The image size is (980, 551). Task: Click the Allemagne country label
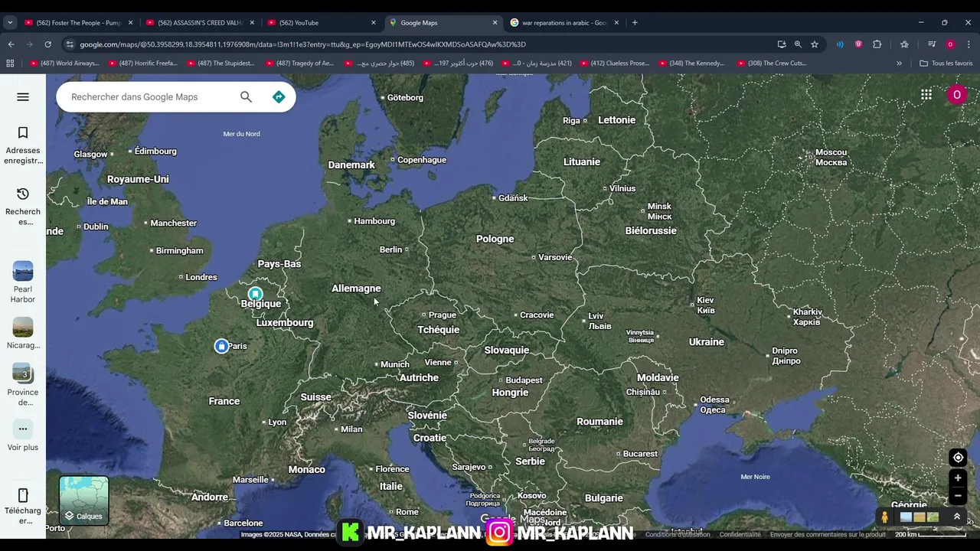coord(356,289)
